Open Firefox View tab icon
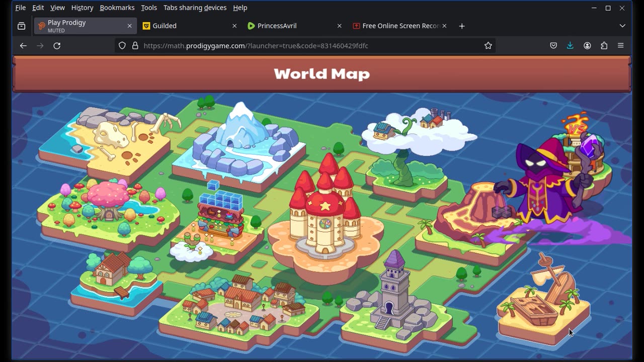The height and width of the screenshot is (362, 644). pos(21,26)
